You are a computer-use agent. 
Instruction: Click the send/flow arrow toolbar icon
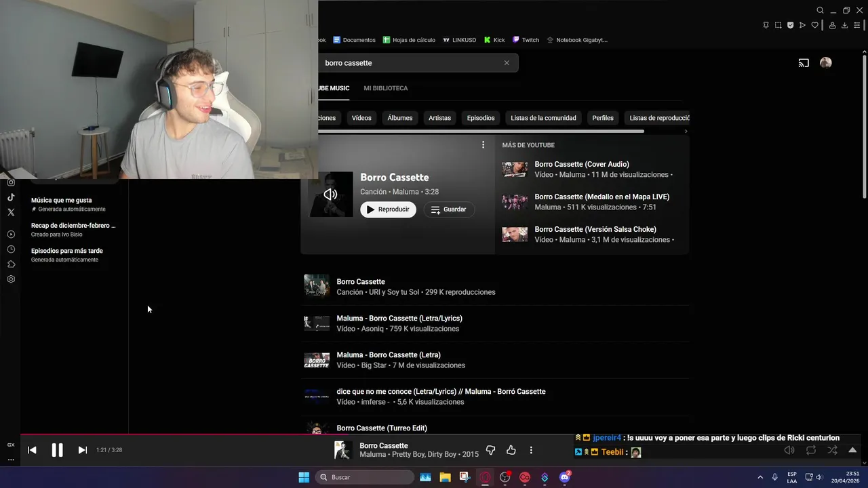pos(802,25)
